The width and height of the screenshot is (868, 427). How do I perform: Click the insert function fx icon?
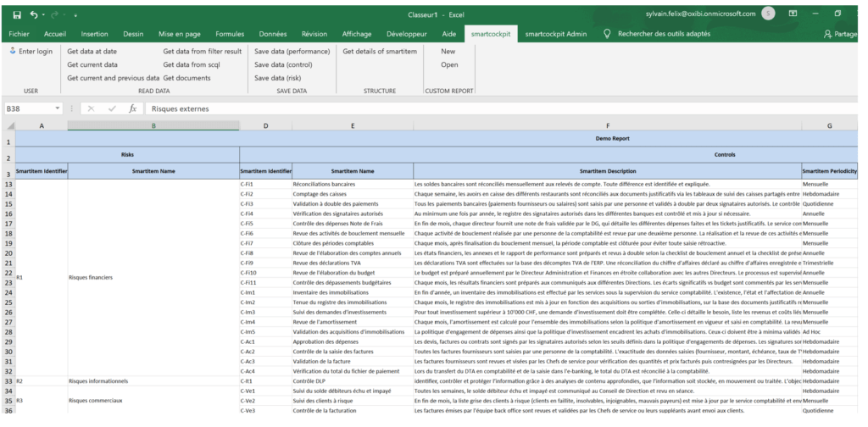[132, 108]
